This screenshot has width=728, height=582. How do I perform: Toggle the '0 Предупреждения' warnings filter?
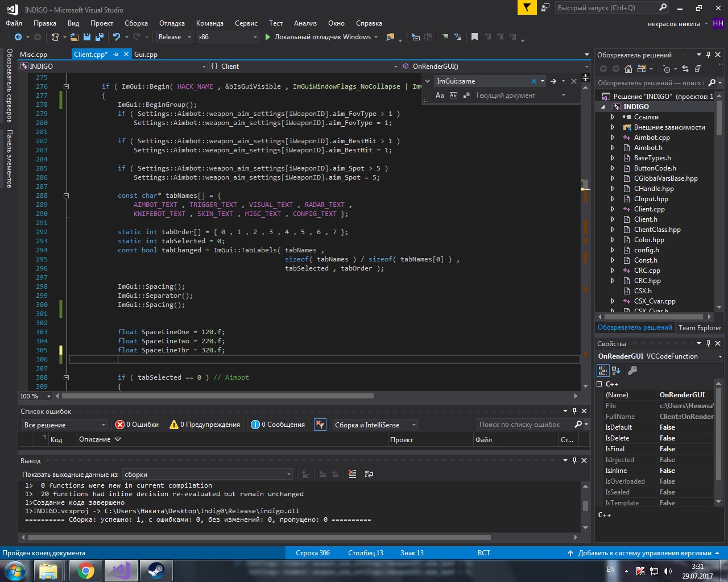pos(205,425)
